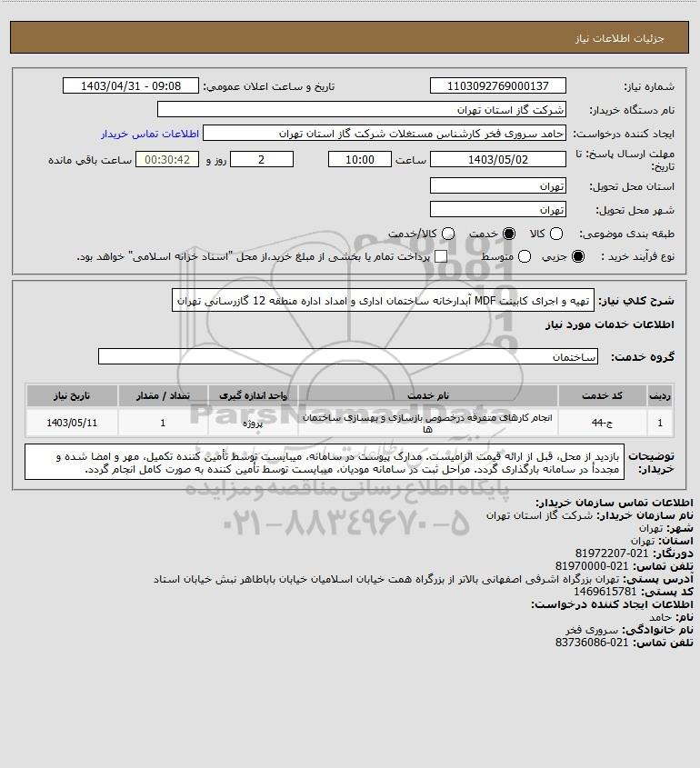Click the requester field حامد سروری فخر
The width and height of the screenshot is (700, 768).
click(x=385, y=134)
